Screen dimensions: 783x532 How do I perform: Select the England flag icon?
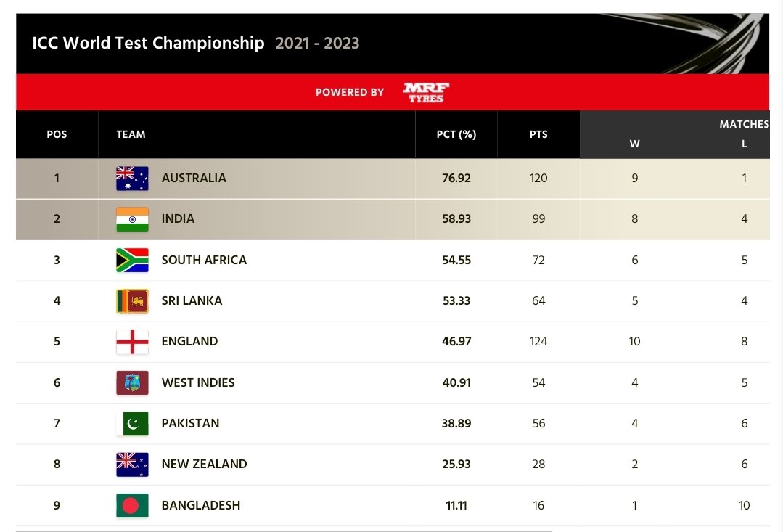click(x=132, y=342)
